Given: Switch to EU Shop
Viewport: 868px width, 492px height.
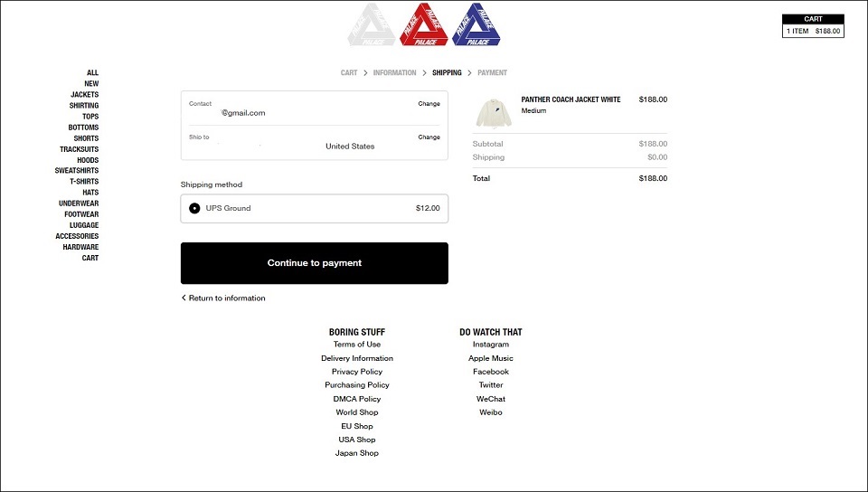Looking at the screenshot, I should [x=357, y=426].
